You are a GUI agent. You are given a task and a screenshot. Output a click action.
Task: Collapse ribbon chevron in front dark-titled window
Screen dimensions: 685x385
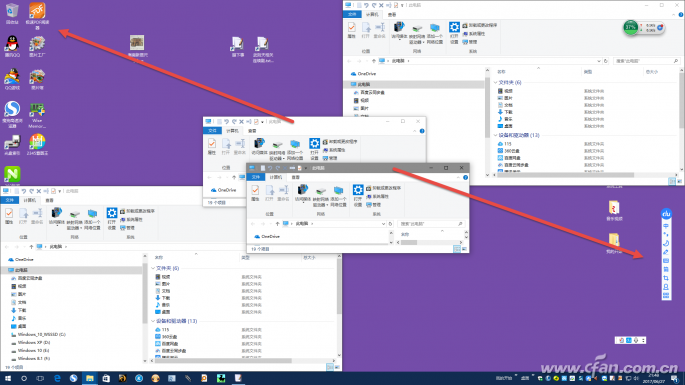point(458,177)
